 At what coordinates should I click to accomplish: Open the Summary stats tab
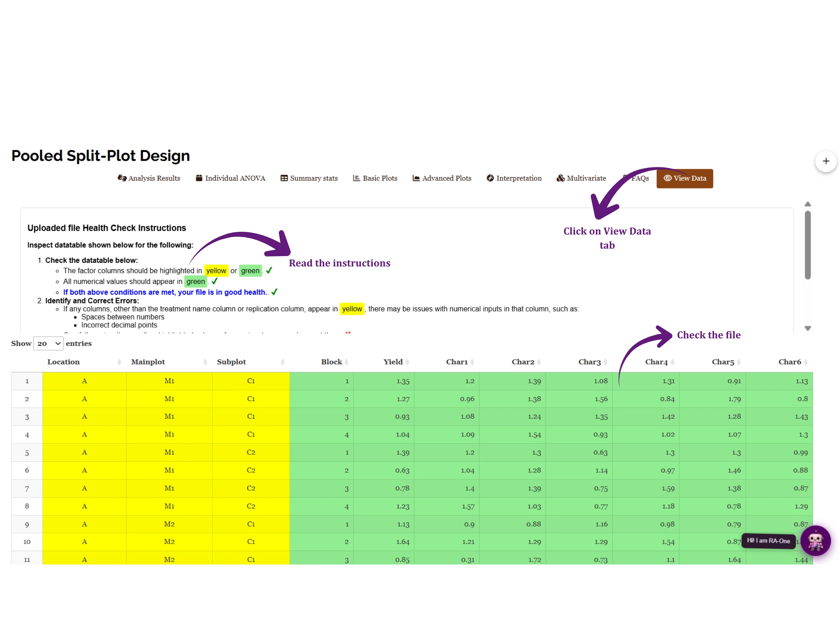[309, 178]
